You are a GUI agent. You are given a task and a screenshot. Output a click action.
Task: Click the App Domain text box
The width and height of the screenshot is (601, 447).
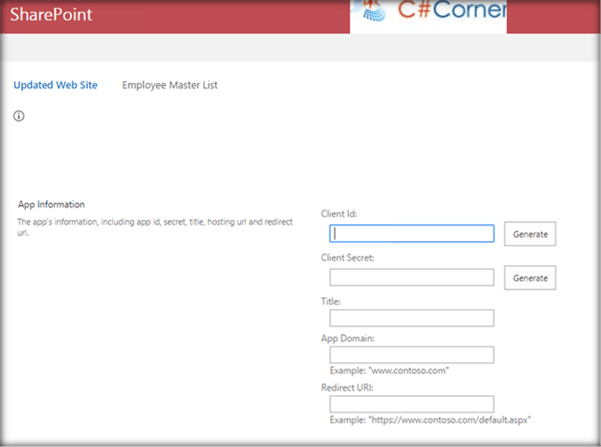coord(412,355)
